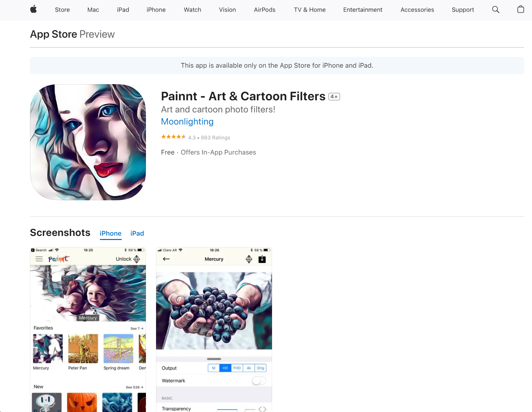Click the grapes photo preview

click(214, 311)
